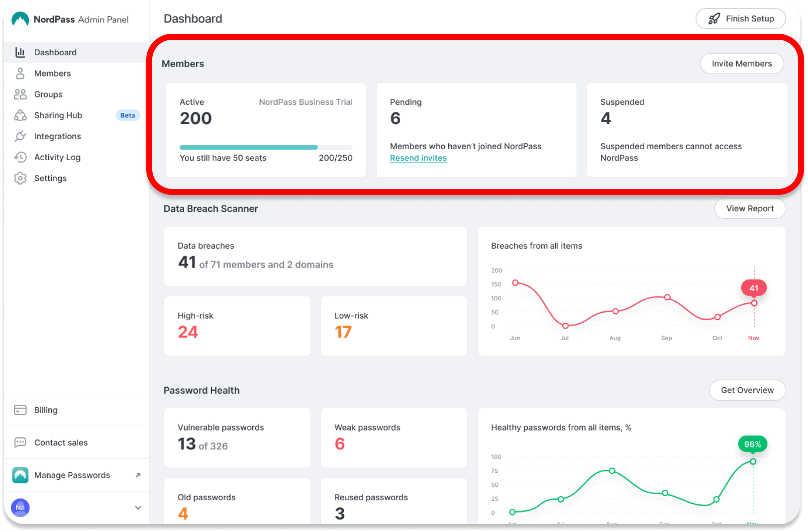The image size is (808, 532).
Task: Click the Contact sales chat icon
Action: click(20, 443)
